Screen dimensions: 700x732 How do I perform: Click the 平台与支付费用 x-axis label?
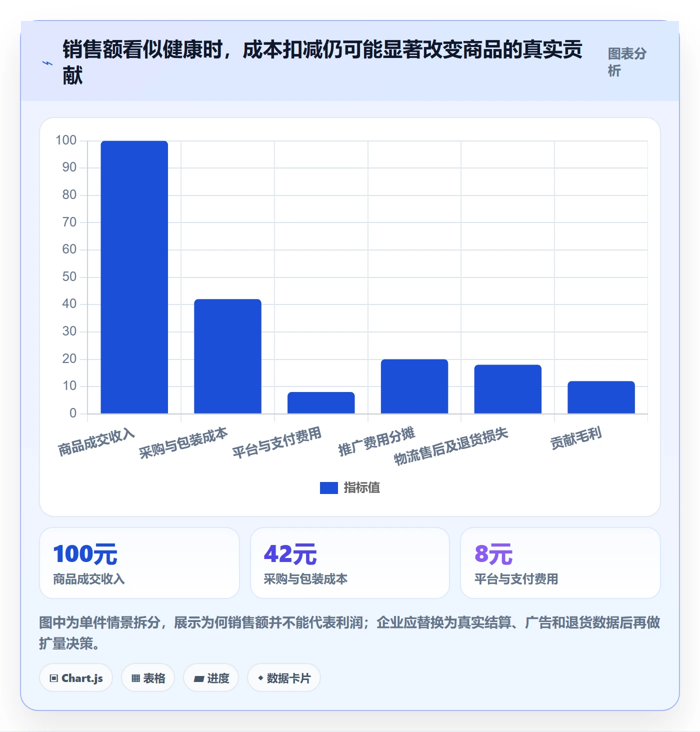[276, 443]
